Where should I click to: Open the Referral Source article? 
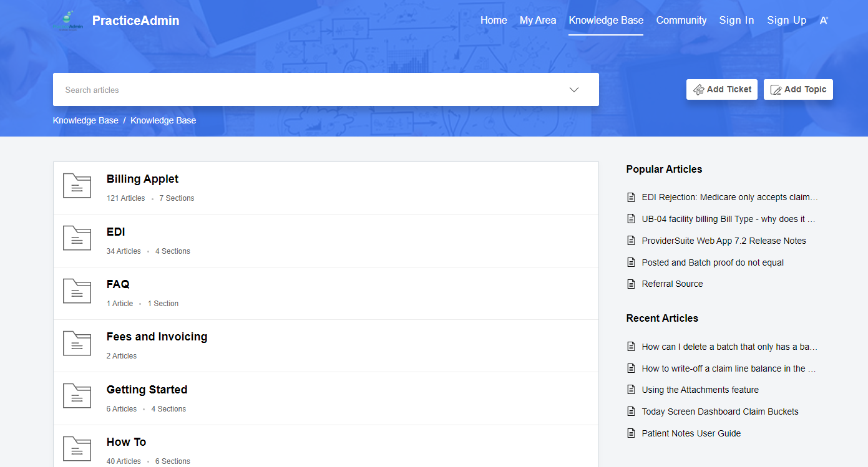click(x=672, y=284)
